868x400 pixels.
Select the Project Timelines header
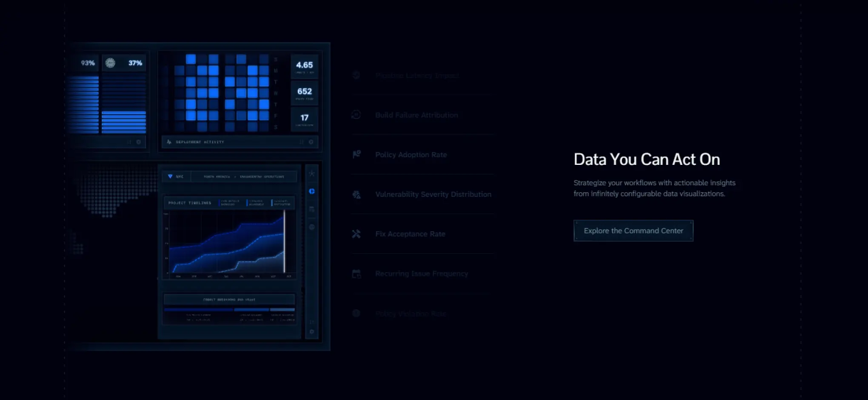coord(190,203)
